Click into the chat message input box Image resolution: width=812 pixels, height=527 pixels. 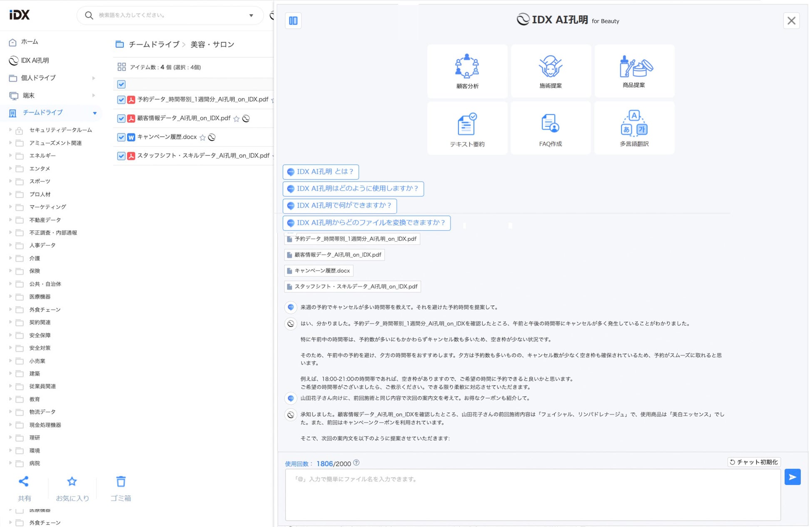[x=532, y=495]
